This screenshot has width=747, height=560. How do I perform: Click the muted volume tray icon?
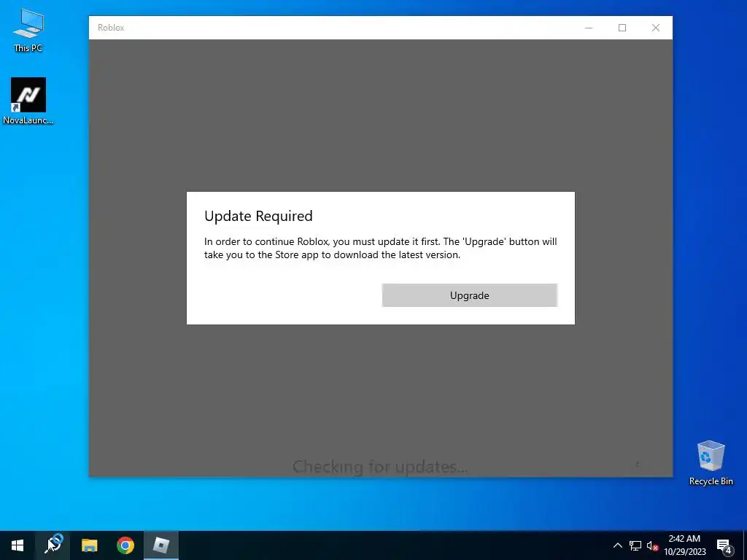point(652,545)
